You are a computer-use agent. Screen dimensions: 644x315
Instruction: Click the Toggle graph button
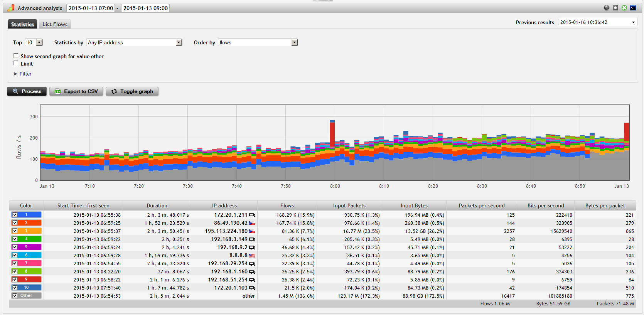coord(132,91)
